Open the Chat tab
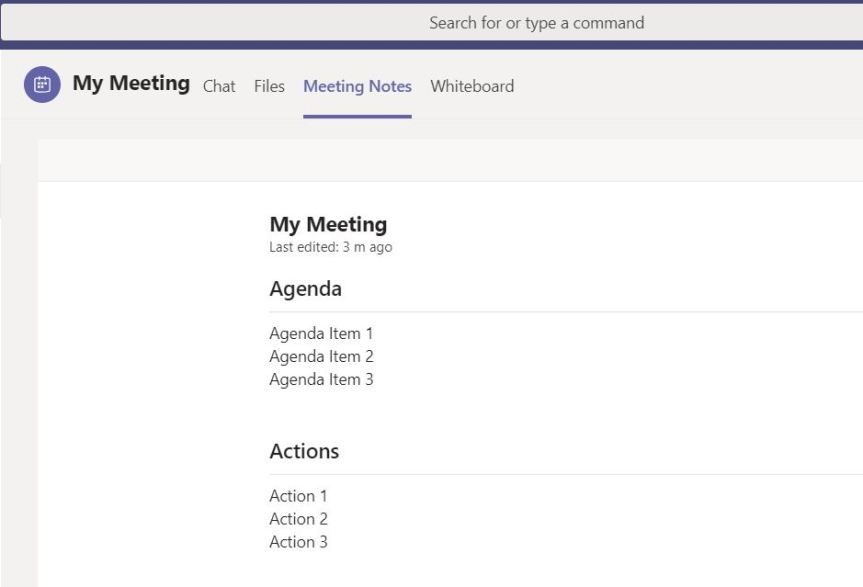 click(x=219, y=86)
